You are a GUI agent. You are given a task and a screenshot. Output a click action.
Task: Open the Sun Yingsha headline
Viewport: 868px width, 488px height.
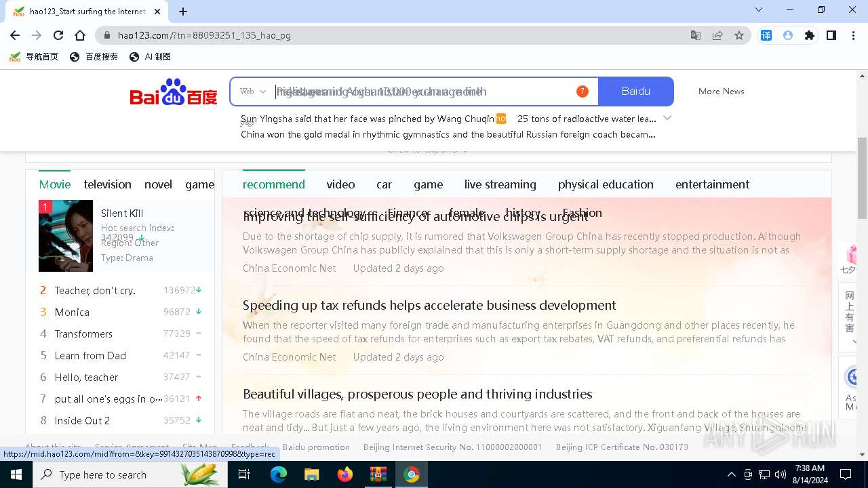coord(368,119)
